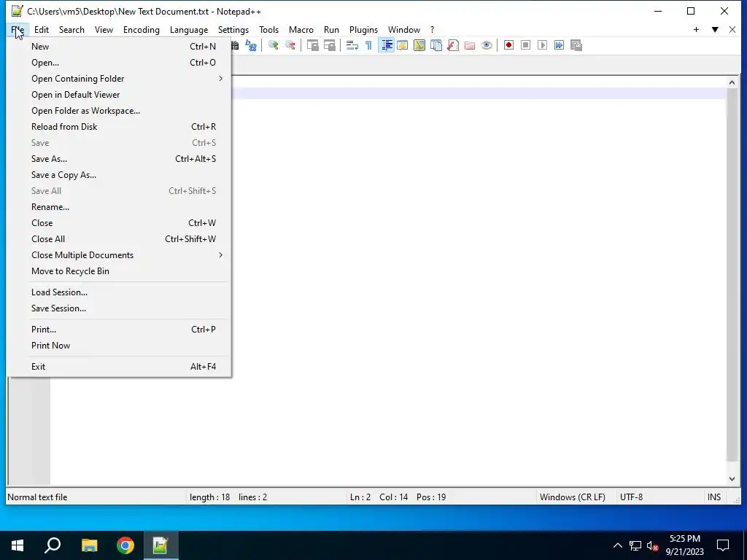
Task: Click 'Windows (CR LF)' in status bar
Action: [573, 497]
